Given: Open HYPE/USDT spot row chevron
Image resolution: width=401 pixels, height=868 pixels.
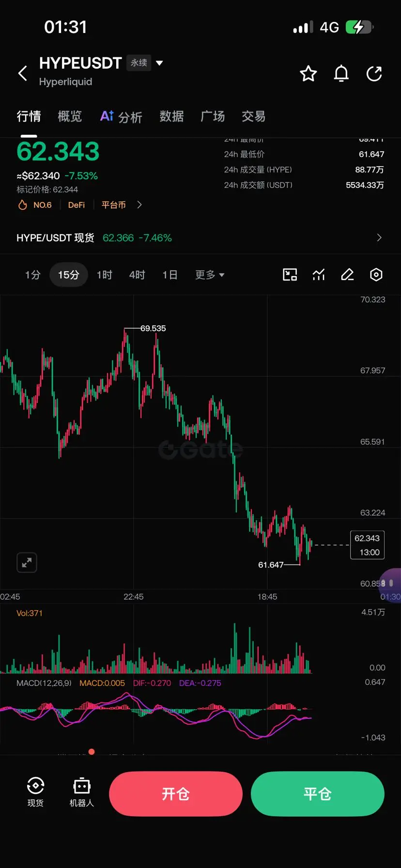Looking at the screenshot, I should [x=379, y=237].
